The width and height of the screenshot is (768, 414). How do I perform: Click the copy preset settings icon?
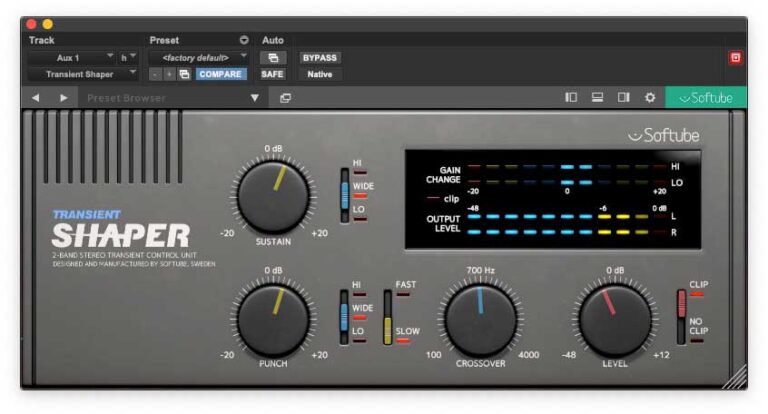[x=185, y=74]
